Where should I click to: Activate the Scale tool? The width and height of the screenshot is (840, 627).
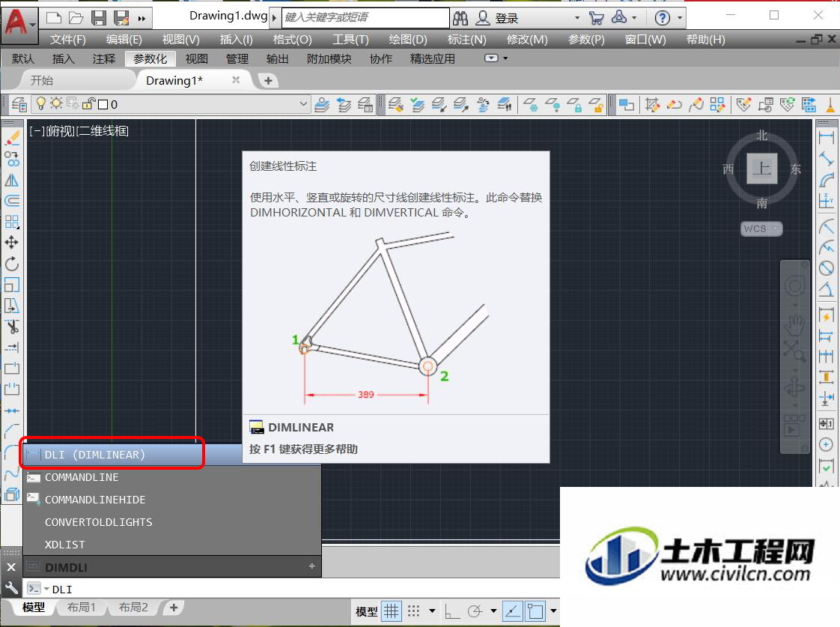(12, 285)
